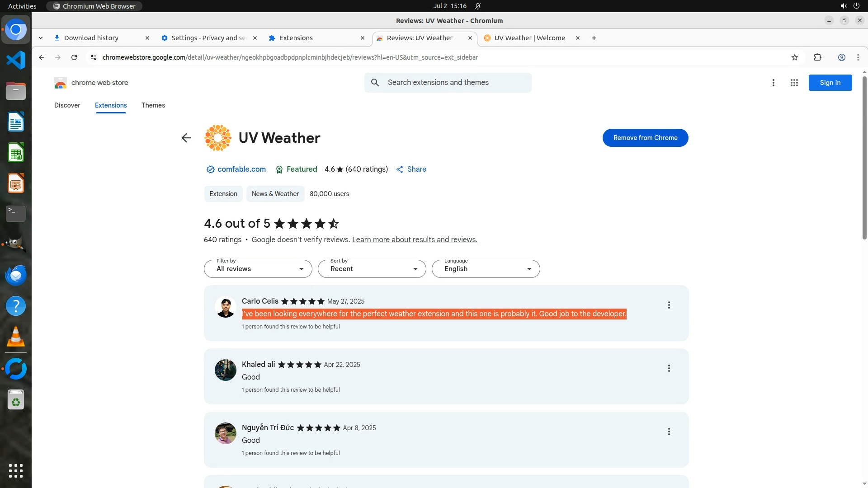
Task: Open the Sort by Recent dropdown
Action: point(372,269)
